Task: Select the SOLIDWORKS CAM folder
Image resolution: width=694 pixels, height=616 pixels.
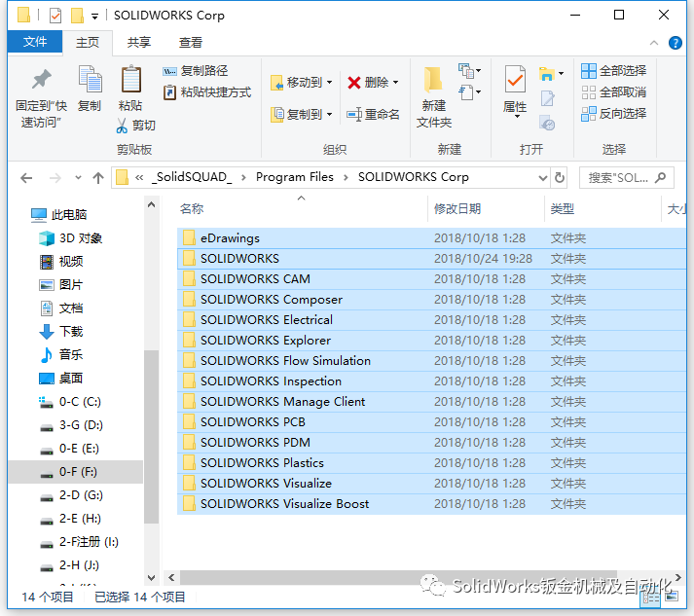Action: pos(431,278)
